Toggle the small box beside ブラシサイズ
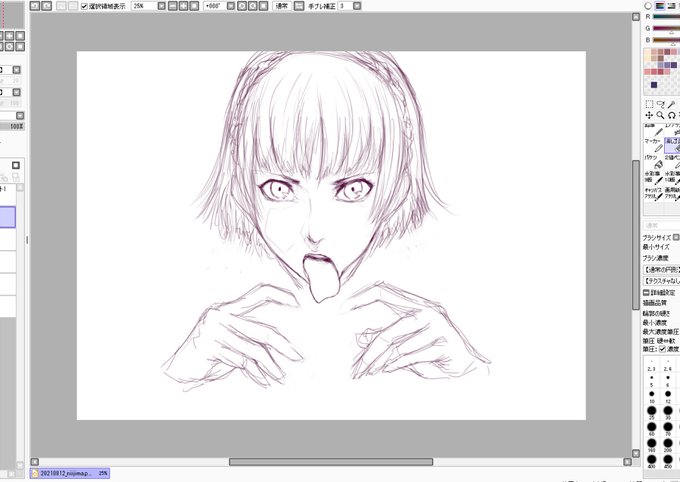The height and width of the screenshot is (482, 680). coord(676,237)
